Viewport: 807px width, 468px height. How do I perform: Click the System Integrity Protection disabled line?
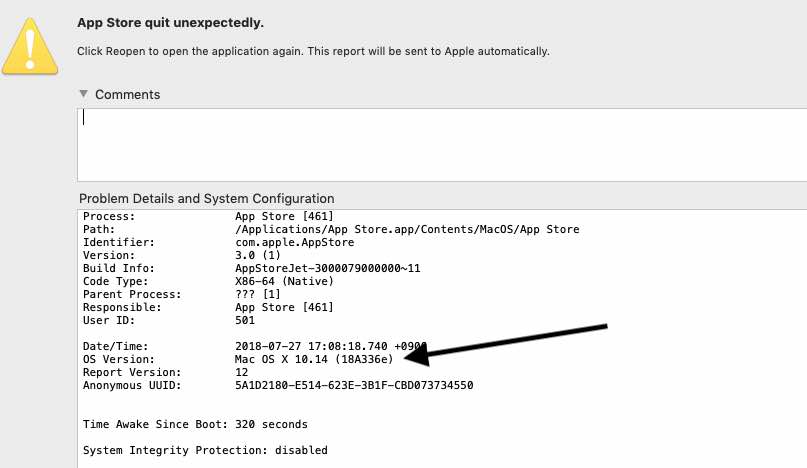pyautogui.click(x=205, y=450)
